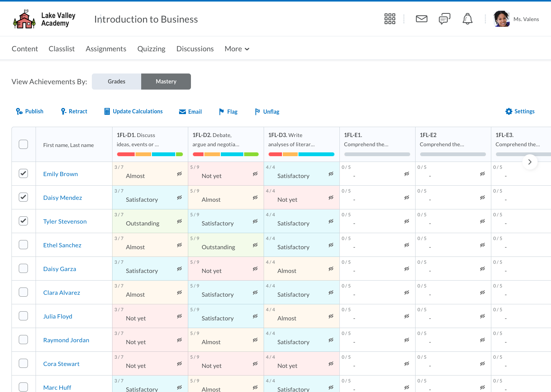Open Daisy Mendez's profile link
Image resolution: width=551 pixels, height=392 pixels.
click(x=62, y=198)
